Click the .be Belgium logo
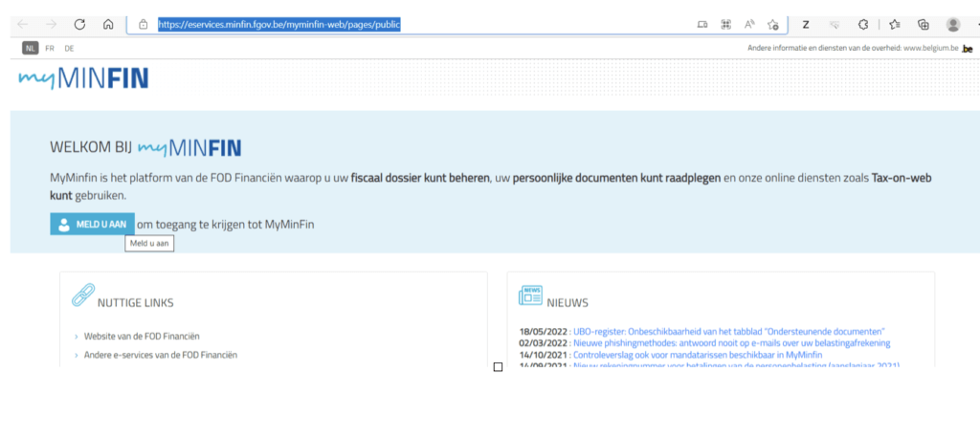The image size is (980, 438). [968, 48]
